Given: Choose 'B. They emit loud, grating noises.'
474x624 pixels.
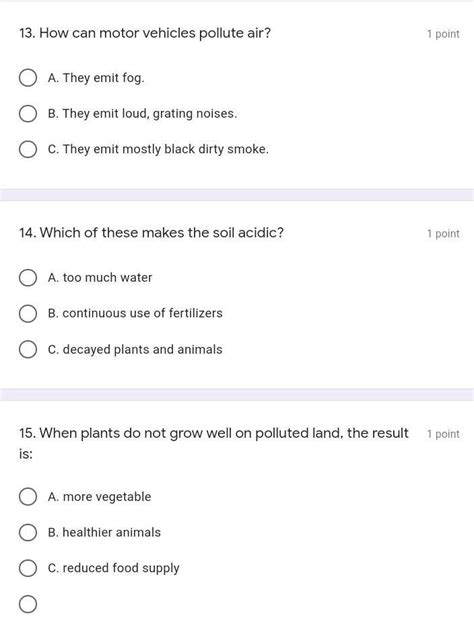Looking at the screenshot, I should point(28,114).
